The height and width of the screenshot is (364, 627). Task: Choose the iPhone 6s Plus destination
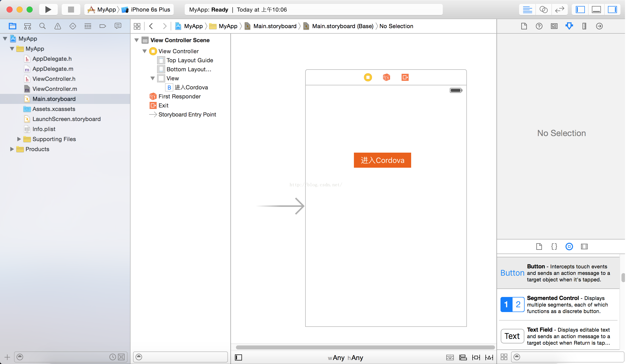click(146, 10)
